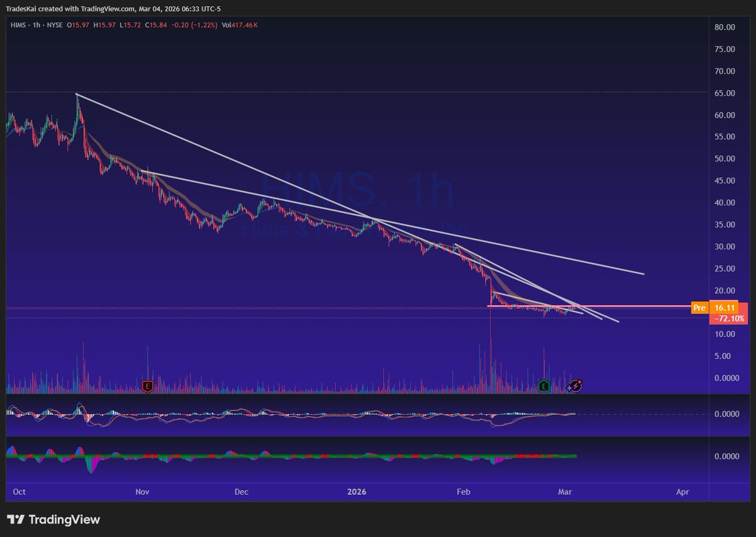Click the HIMS symbol in the chart legend

pos(18,25)
